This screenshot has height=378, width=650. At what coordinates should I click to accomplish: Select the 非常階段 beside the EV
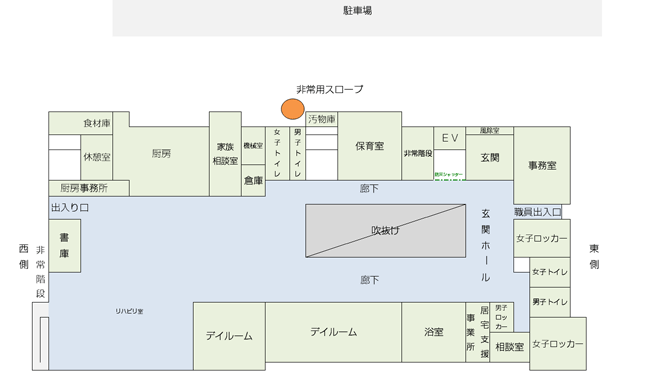[418, 153]
